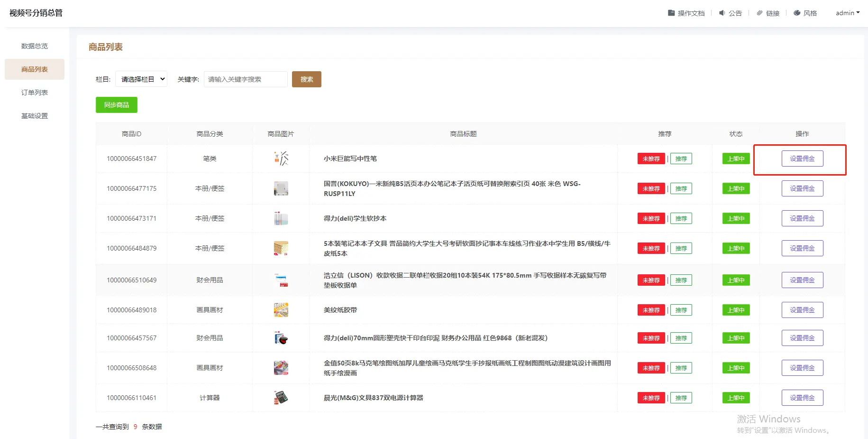Screen dimensions: 868x439
Task: Click the 美纹纸胶带 product thumbnail
Action: [x=281, y=310]
